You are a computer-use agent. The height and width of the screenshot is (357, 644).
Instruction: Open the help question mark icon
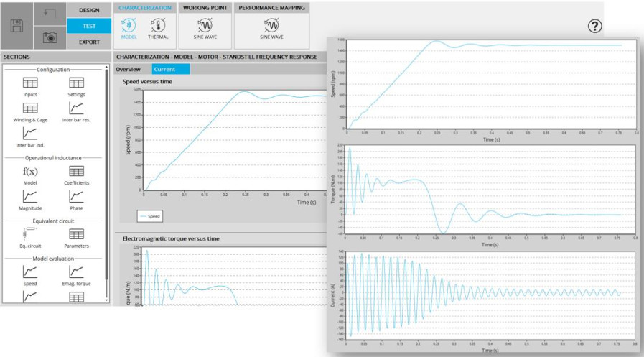tap(594, 27)
